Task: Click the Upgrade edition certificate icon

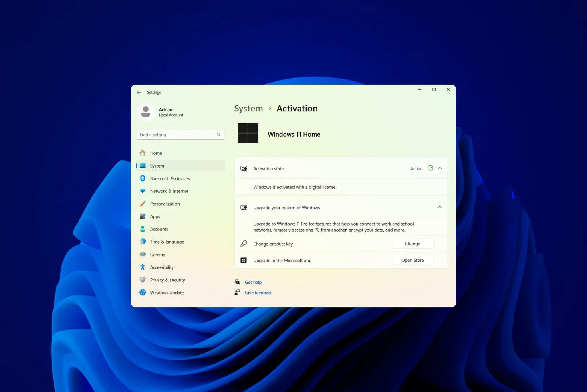Action: tap(244, 207)
